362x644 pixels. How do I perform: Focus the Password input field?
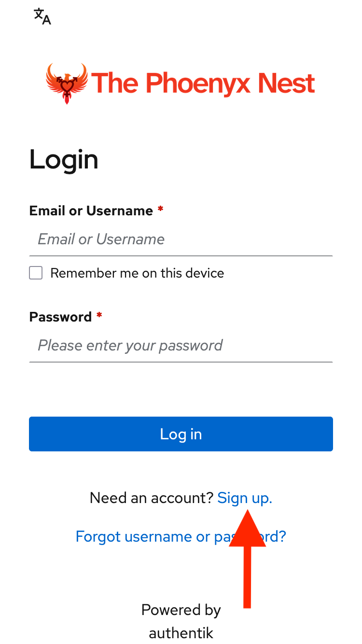pyautogui.click(x=181, y=346)
